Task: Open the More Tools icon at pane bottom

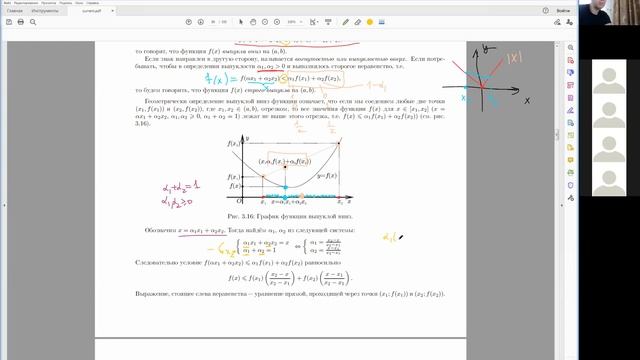Action: point(571,198)
